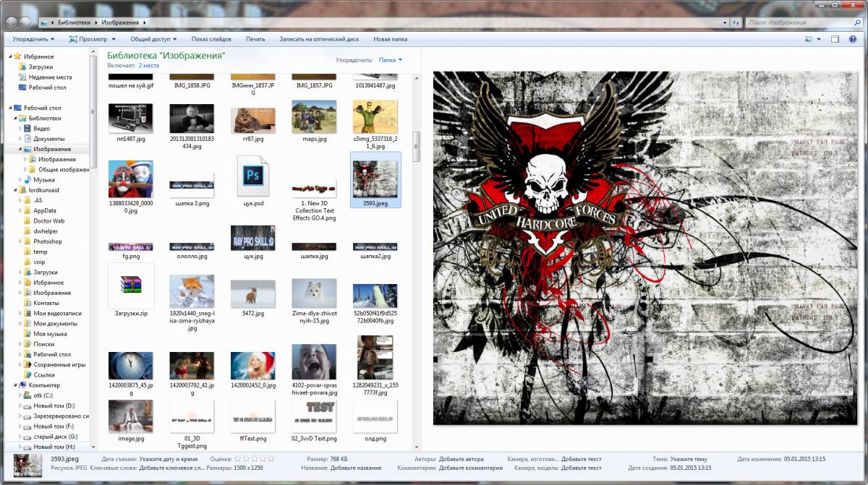Select the Документы library

49,138
